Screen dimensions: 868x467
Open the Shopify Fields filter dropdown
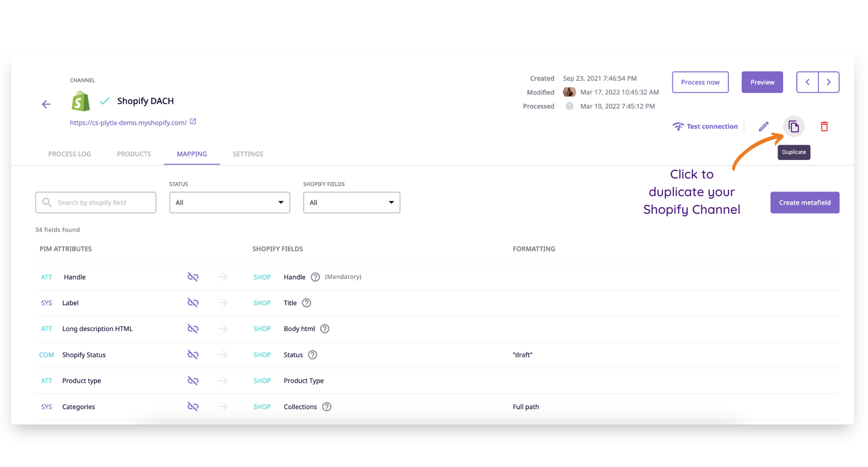tap(352, 203)
